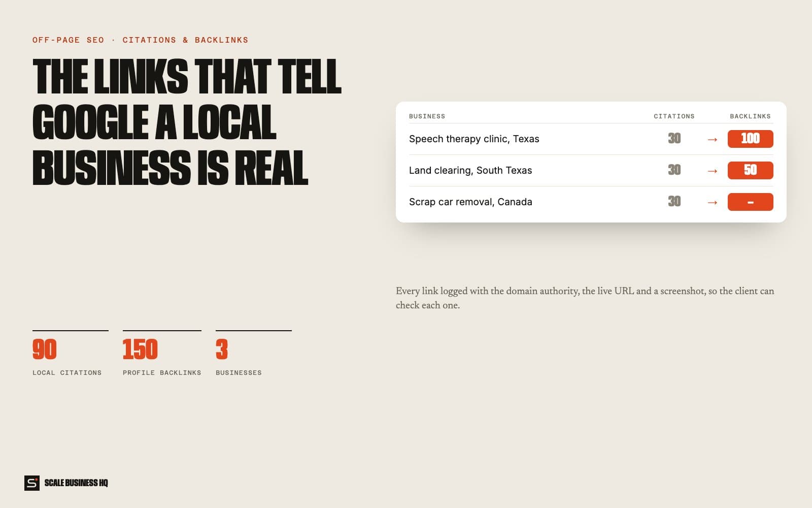This screenshot has width=812, height=508.
Task: Click the arrow in the Land clearing row
Action: 713,171
